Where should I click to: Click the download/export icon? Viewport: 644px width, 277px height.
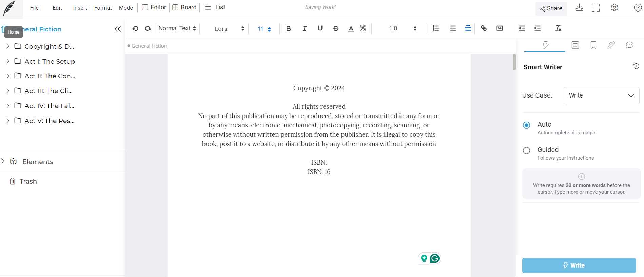click(580, 8)
